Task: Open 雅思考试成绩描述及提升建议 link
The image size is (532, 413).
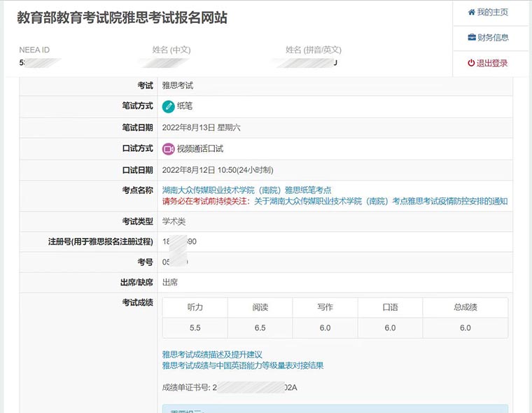Action: [212, 355]
